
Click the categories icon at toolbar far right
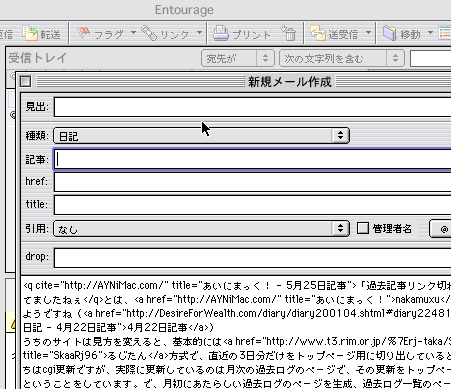click(445, 33)
